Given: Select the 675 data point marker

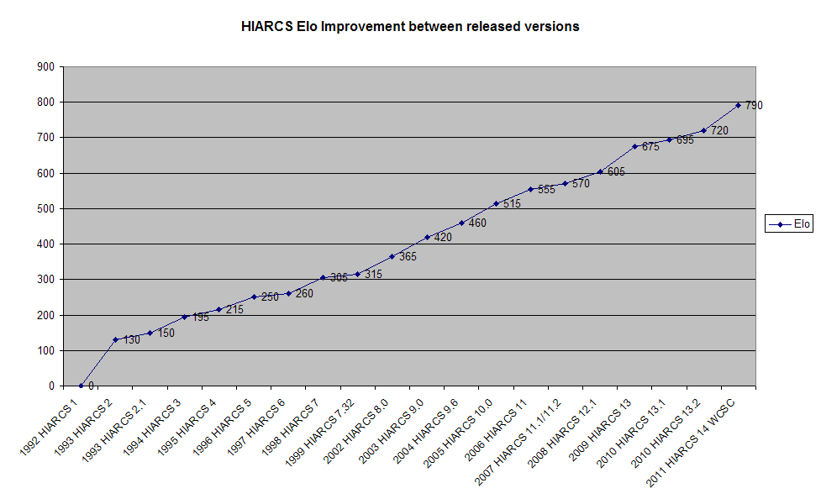Looking at the screenshot, I should [x=634, y=146].
